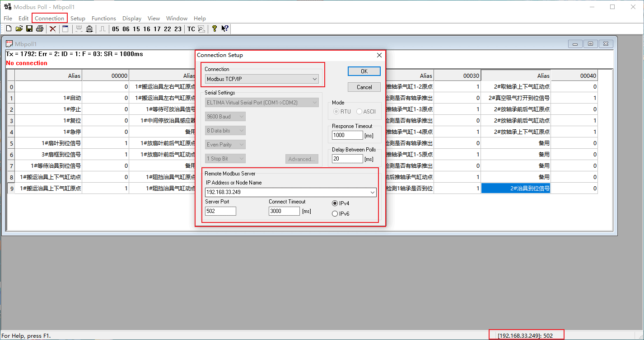644x340 pixels.
Task: Click the New document toolbar icon
Action: [8, 29]
